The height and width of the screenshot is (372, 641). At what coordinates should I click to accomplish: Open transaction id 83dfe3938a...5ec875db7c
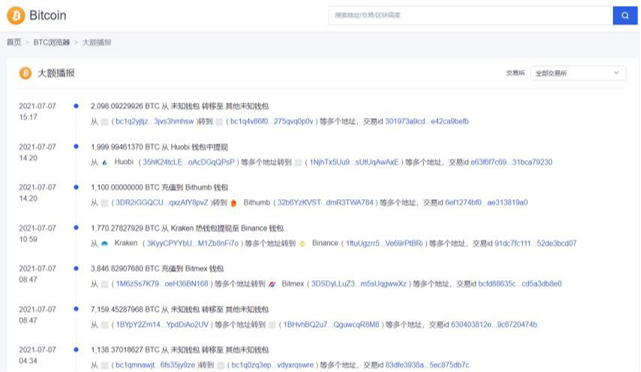click(427, 365)
